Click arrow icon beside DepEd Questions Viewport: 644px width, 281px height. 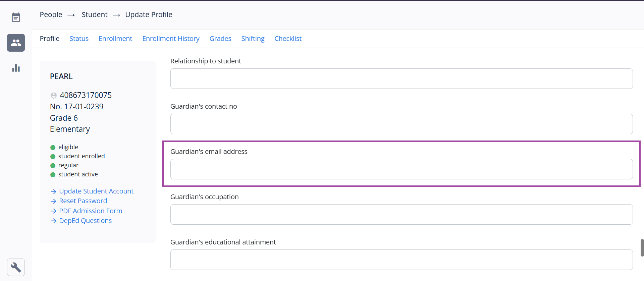53,221
